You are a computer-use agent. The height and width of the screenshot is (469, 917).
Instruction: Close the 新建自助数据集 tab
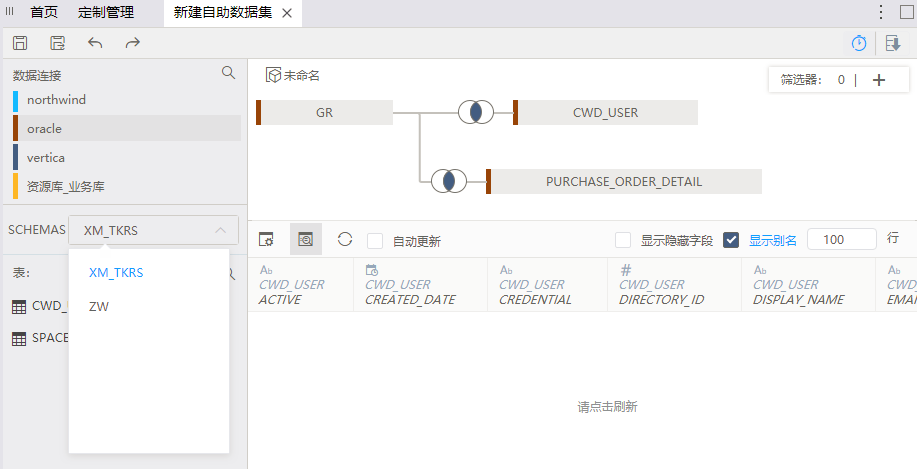[x=287, y=13]
